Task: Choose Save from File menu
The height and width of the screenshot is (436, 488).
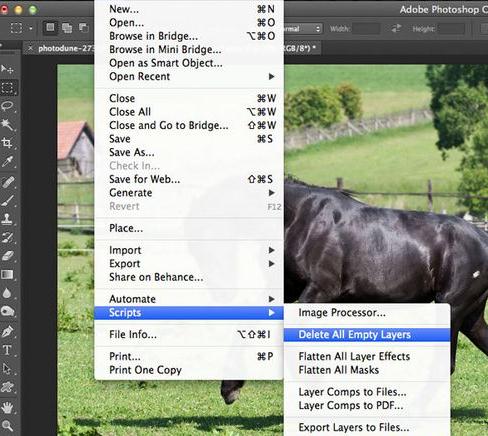Action: pos(189,139)
